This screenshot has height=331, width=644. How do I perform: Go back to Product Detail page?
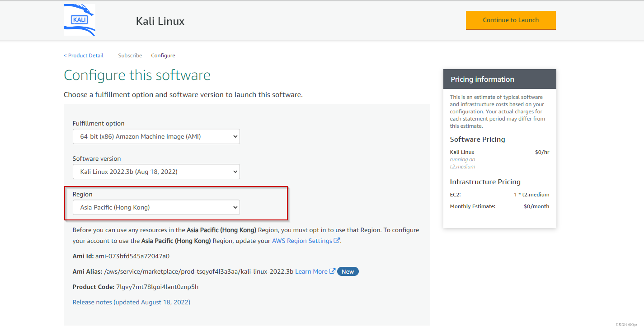[84, 56]
